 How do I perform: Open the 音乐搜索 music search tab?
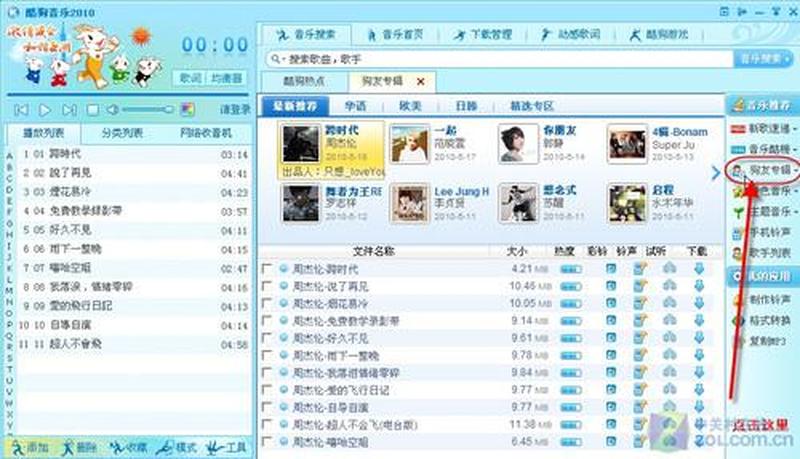point(306,35)
